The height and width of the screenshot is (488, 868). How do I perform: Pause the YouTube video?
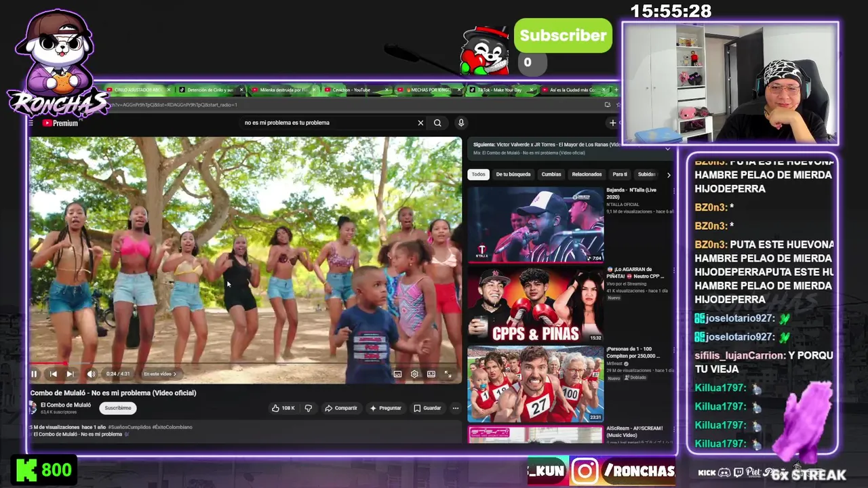tap(34, 374)
